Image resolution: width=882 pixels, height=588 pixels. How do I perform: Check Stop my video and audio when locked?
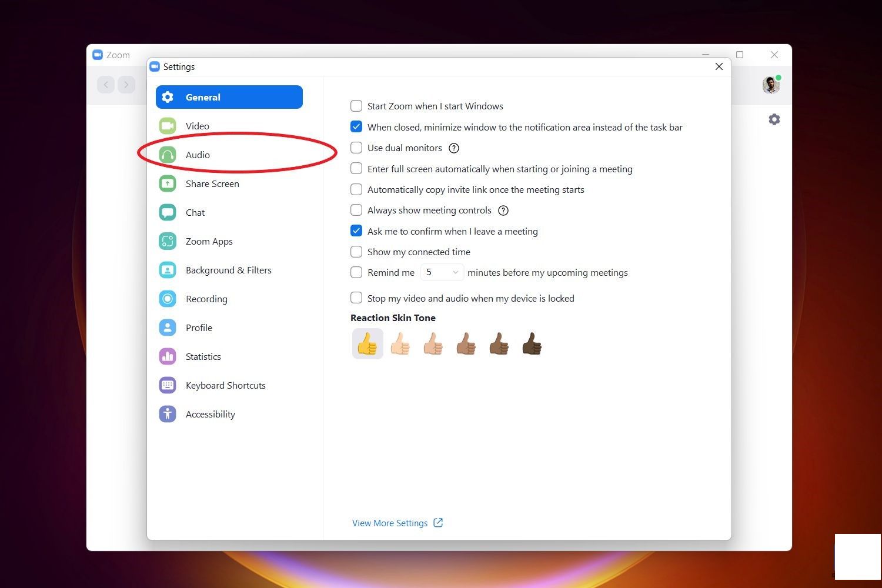point(356,298)
